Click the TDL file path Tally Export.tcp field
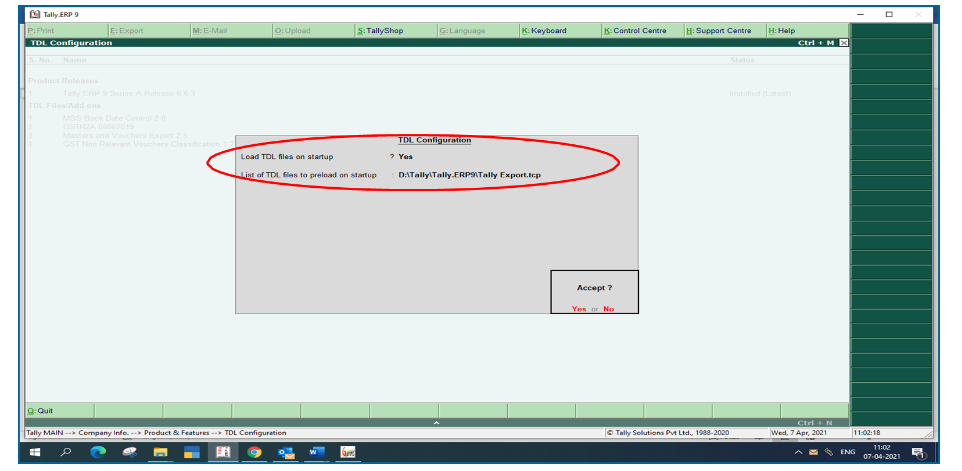Image resolution: width=962 pixels, height=471 pixels. coord(469,175)
